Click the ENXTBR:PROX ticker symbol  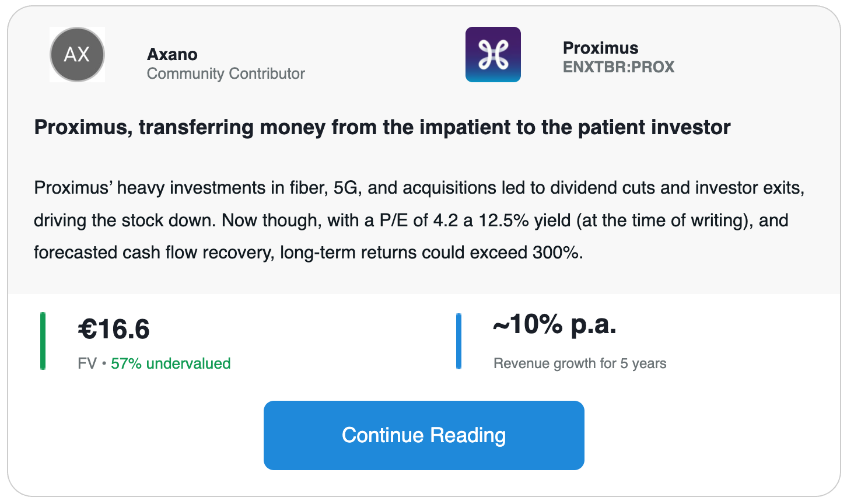coord(618,67)
